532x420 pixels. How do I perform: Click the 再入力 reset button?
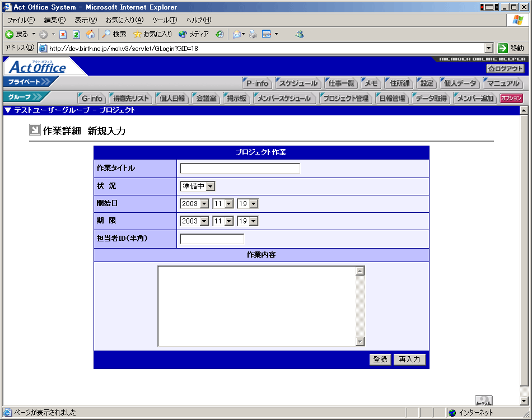point(409,360)
